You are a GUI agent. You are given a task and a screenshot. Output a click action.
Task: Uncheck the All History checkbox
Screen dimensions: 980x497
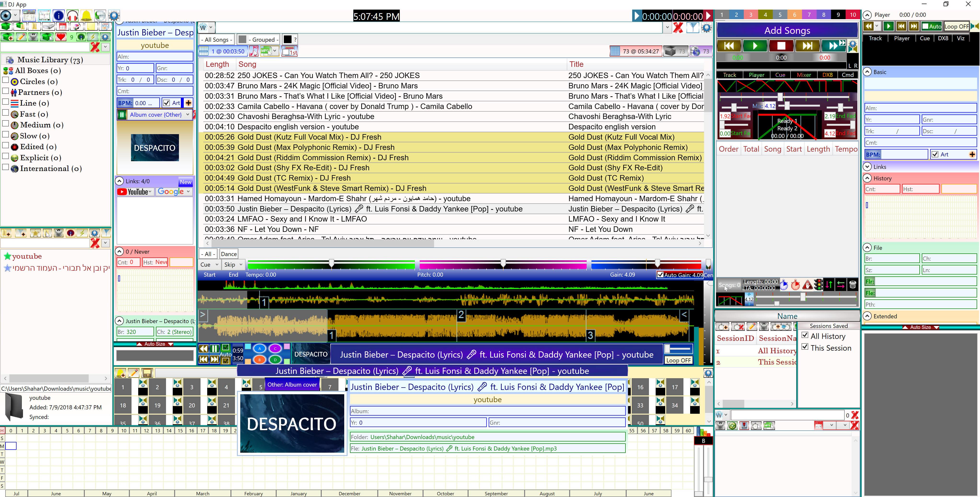(x=805, y=335)
